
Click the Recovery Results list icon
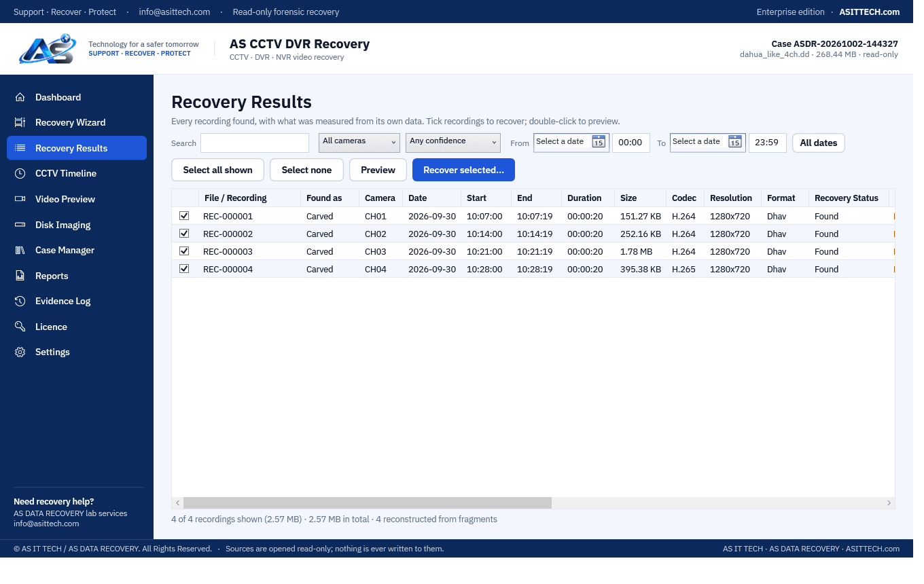(x=20, y=148)
